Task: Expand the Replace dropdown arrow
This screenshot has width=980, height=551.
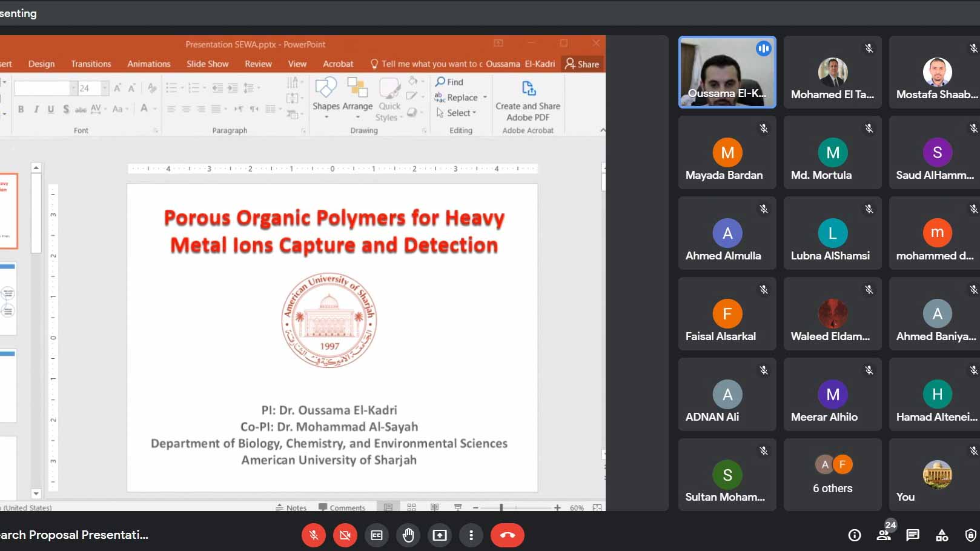Action: 485,98
